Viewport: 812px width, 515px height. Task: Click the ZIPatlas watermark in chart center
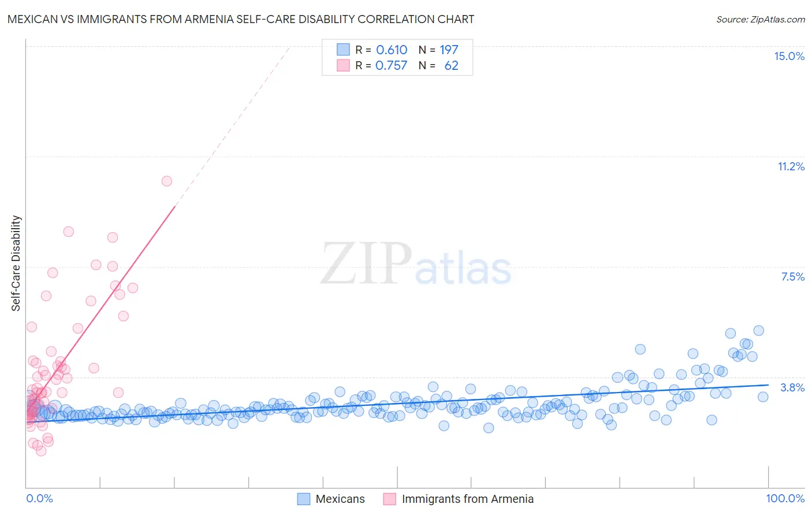point(416,263)
